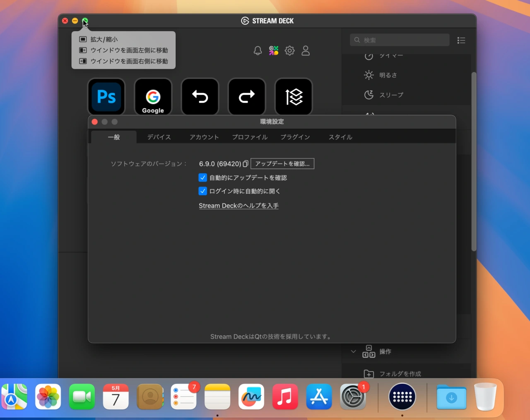The width and height of the screenshot is (530, 420).
Task: Select 拡大/縮小 in the window menu
Action: (x=104, y=39)
